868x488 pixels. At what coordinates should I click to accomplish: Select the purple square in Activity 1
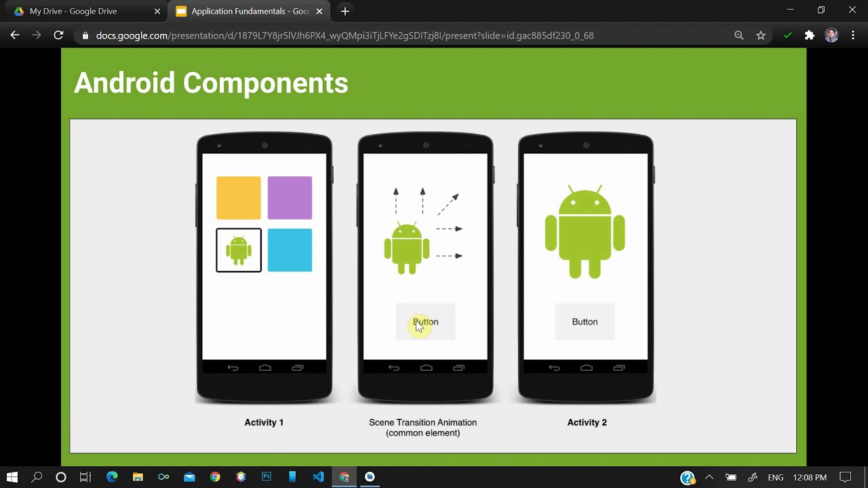coord(290,198)
